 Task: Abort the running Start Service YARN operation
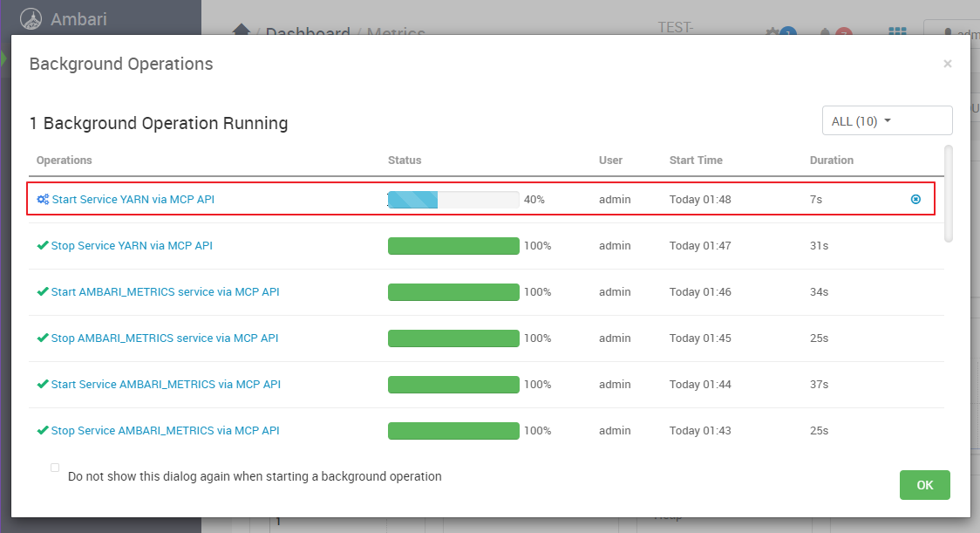coord(915,200)
